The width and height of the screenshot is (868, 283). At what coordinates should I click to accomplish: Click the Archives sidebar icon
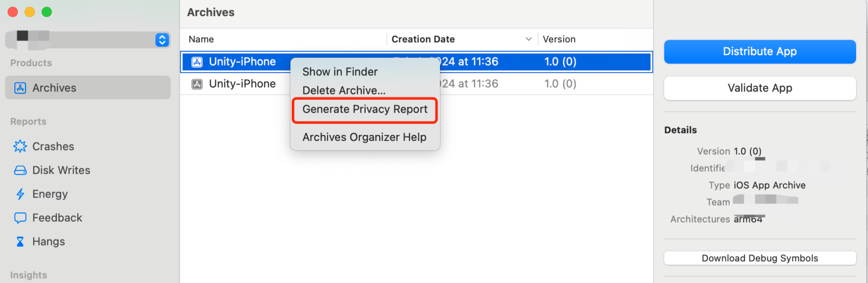click(x=20, y=88)
